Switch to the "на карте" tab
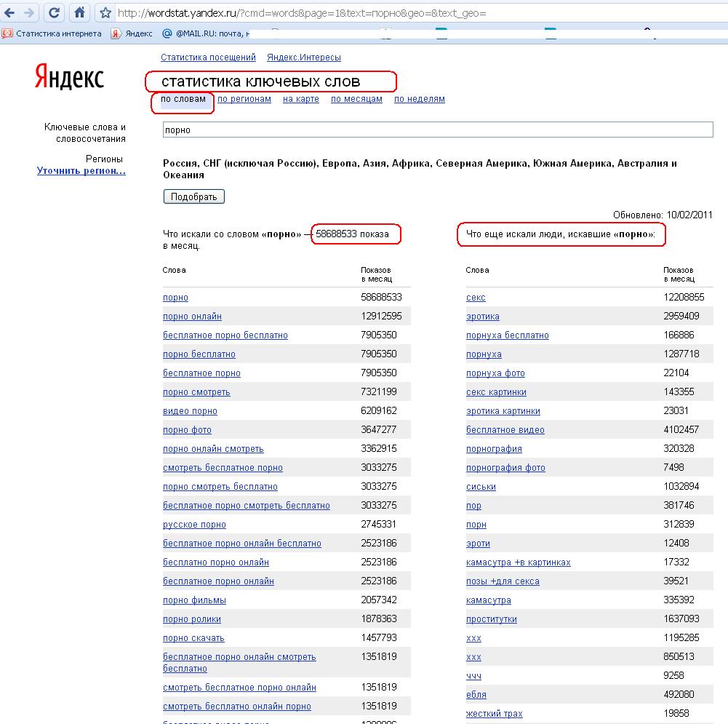This screenshot has height=724, width=728. 301,99
